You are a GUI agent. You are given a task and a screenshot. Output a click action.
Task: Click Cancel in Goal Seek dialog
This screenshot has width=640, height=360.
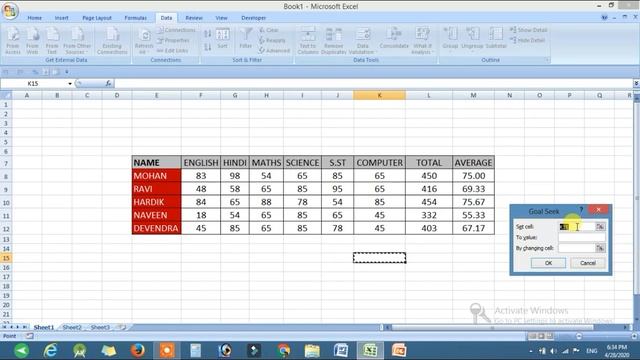click(588, 263)
